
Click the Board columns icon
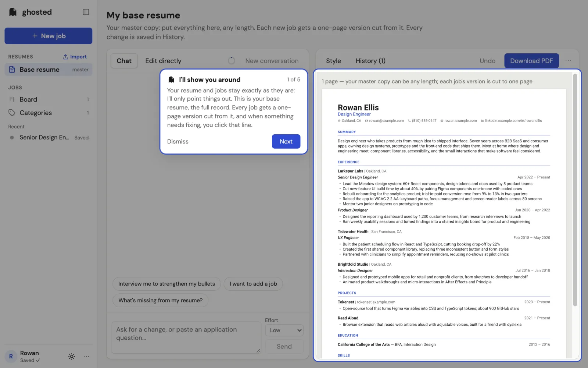pos(12,99)
